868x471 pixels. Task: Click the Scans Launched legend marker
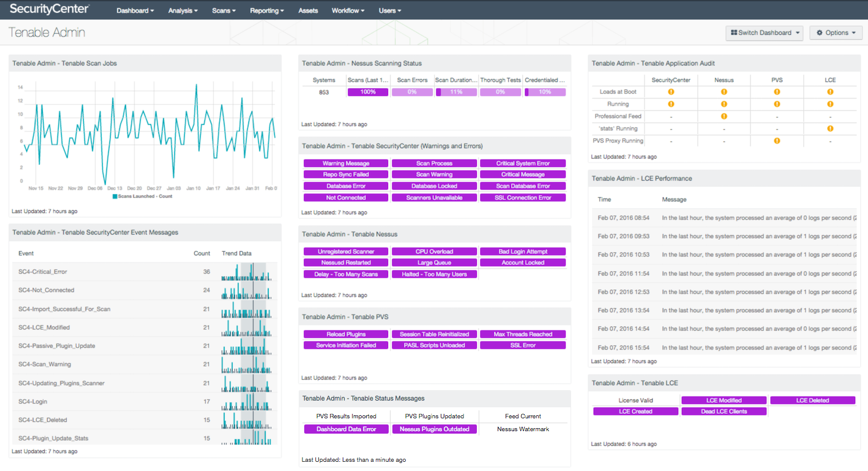pos(114,197)
